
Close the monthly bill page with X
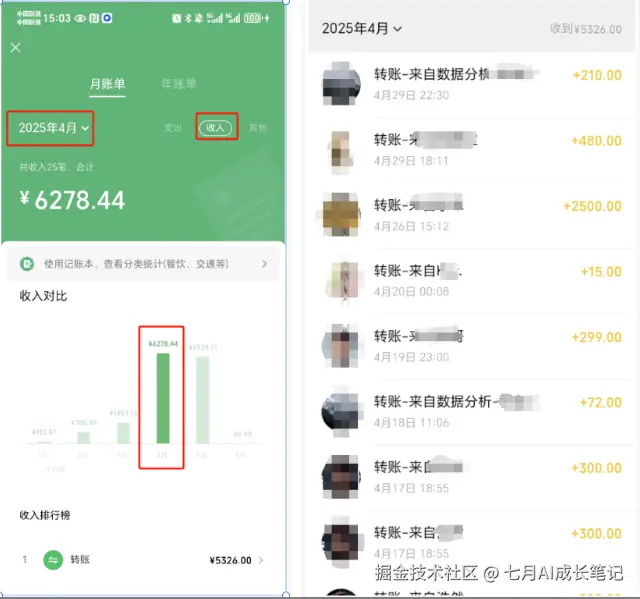16,48
